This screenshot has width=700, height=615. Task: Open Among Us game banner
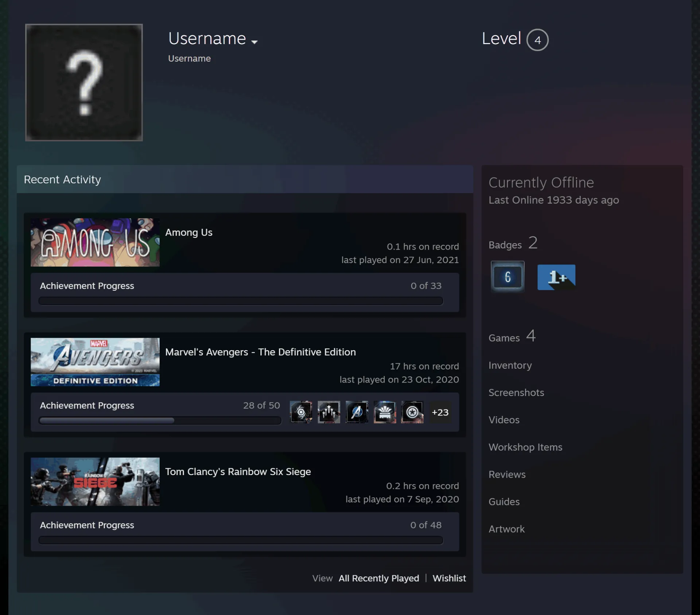point(95,242)
